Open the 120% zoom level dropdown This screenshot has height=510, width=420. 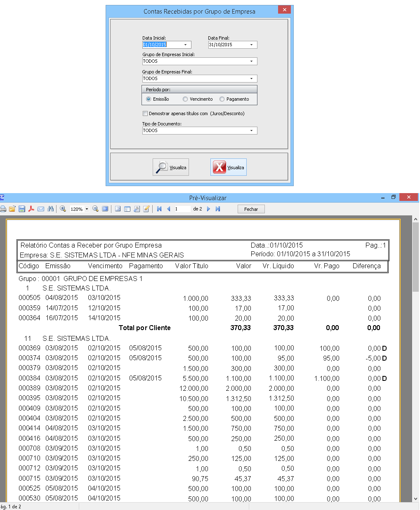87,209
